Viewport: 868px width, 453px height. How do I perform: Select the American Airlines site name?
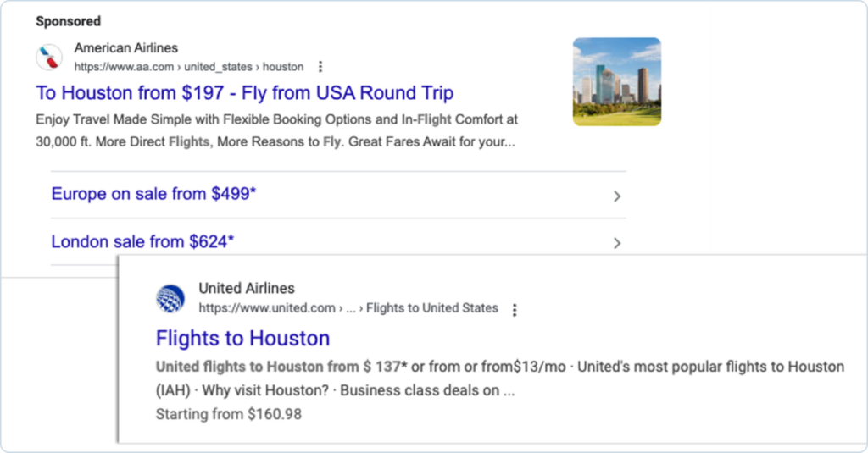pos(126,48)
